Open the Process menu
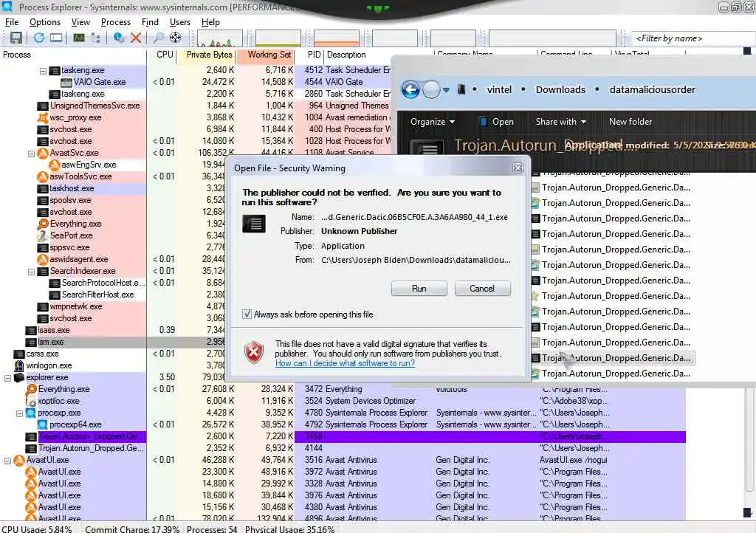 (x=116, y=22)
